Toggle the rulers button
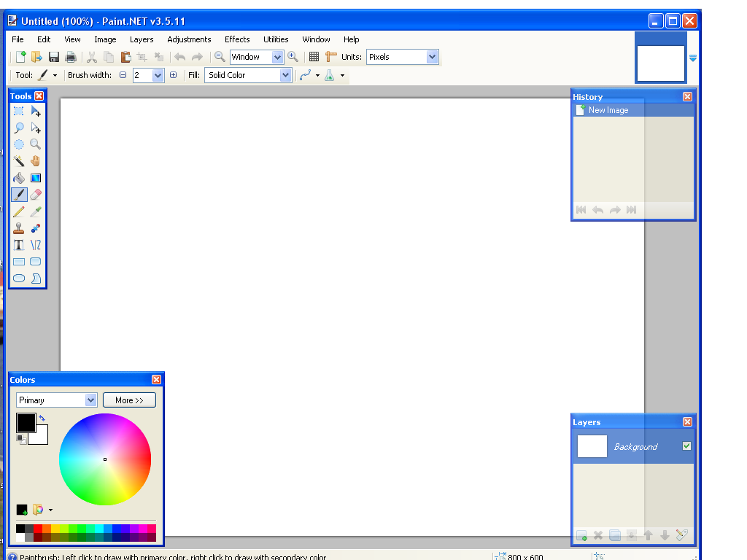The width and height of the screenshot is (747, 560). coord(330,57)
